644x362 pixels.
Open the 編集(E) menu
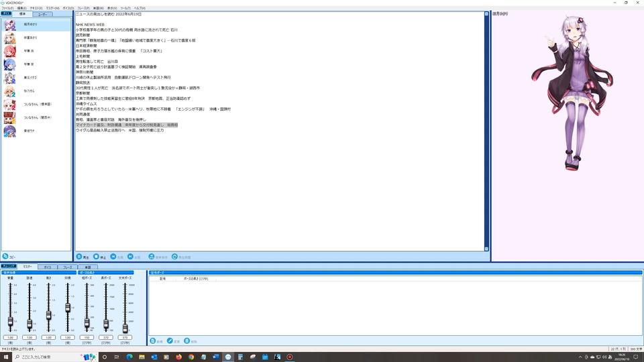[x=21, y=8]
